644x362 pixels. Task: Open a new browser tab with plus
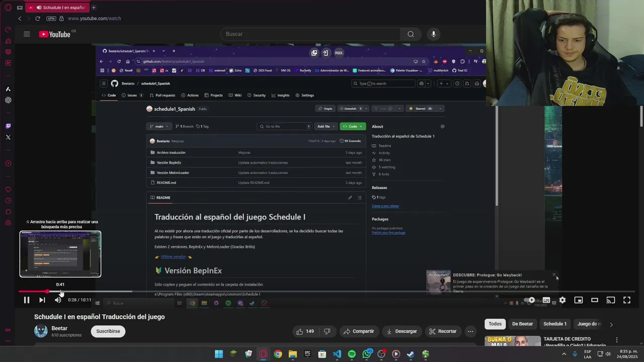(94, 8)
